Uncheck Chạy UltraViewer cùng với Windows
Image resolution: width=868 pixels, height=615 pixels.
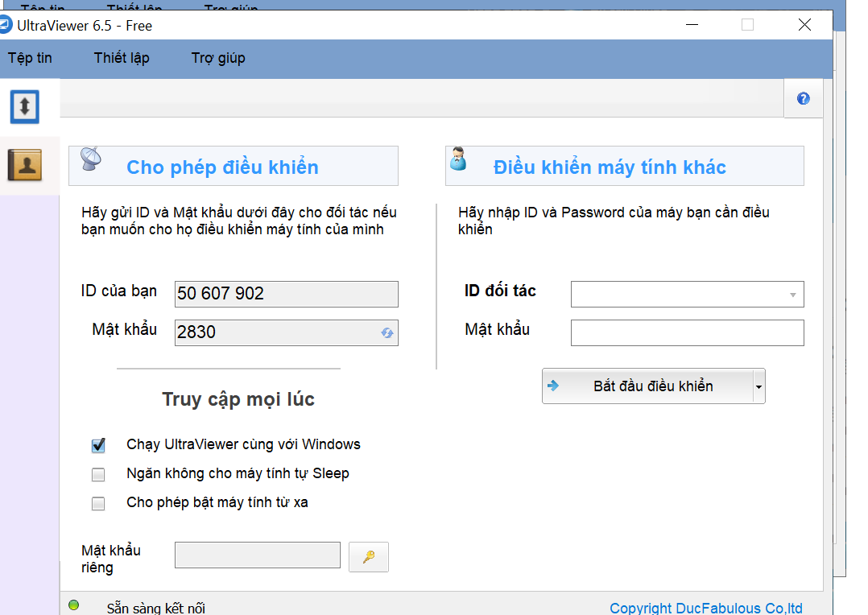point(98,445)
